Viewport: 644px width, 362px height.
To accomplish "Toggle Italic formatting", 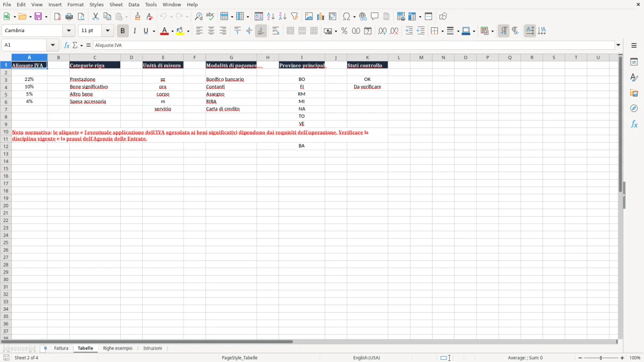I will pyautogui.click(x=134, y=31).
